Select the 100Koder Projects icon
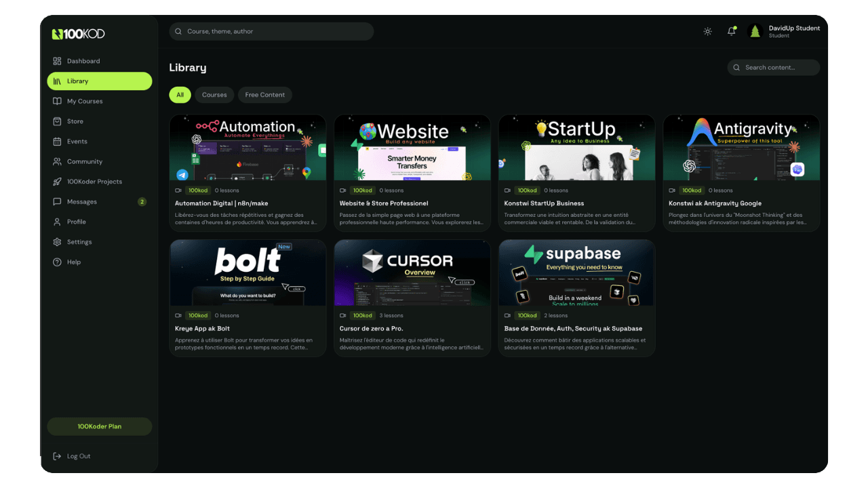 coord(58,182)
